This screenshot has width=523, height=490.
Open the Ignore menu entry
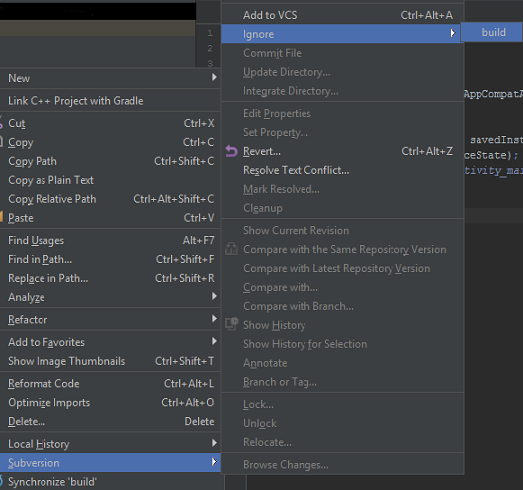point(342,34)
